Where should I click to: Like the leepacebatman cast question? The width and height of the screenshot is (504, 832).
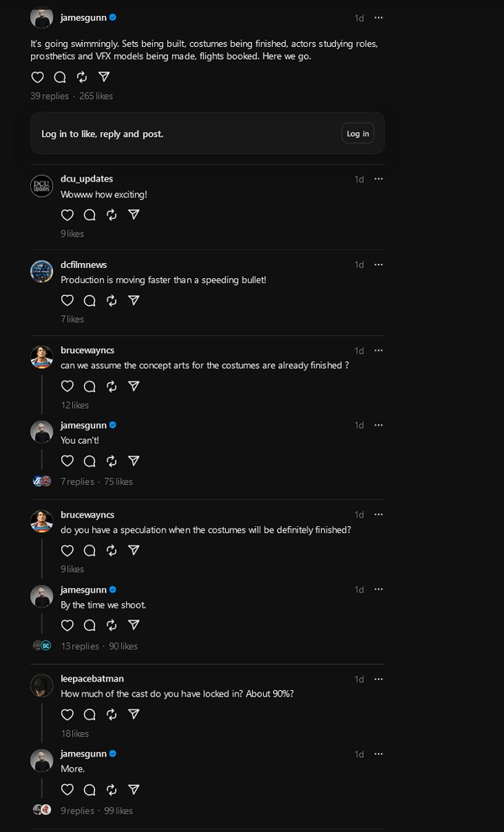click(68, 714)
